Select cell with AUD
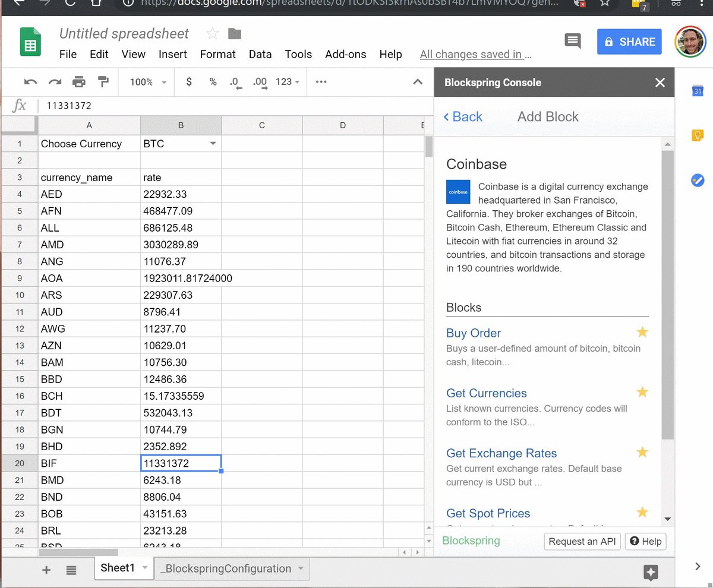This screenshot has width=713, height=588. 89,312
